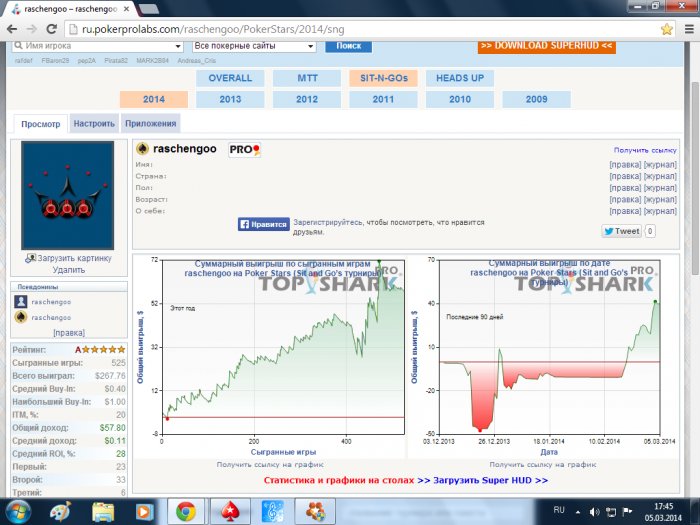The width and height of the screenshot is (700, 525).
Task: Click the volume speaker tray icon
Action: pyautogui.click(x=594, y=512)
